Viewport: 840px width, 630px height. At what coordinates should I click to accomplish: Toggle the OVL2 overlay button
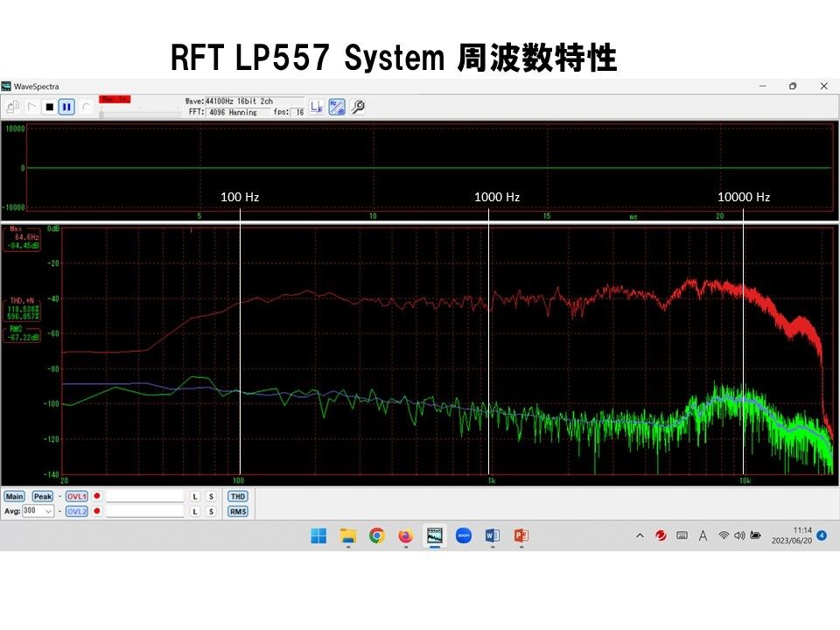coord(77,512)
